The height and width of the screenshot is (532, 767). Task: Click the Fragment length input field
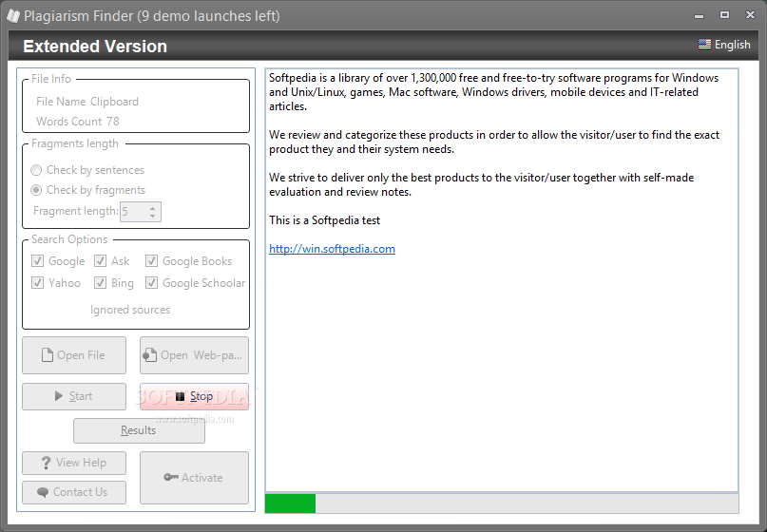click(134, 212)
